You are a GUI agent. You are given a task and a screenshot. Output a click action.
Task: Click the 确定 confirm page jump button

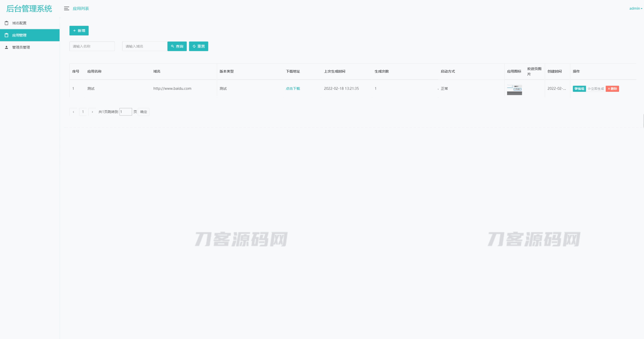click(144, 112)
